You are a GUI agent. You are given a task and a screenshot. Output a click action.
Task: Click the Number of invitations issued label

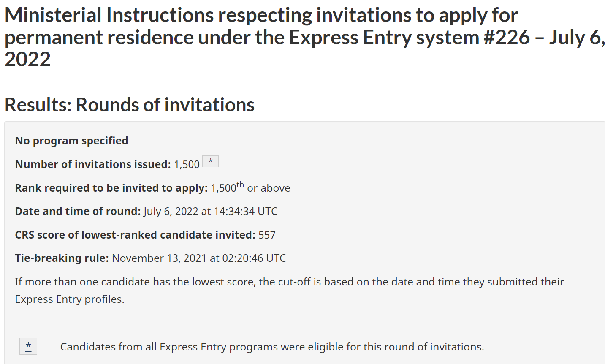[93, 164]
